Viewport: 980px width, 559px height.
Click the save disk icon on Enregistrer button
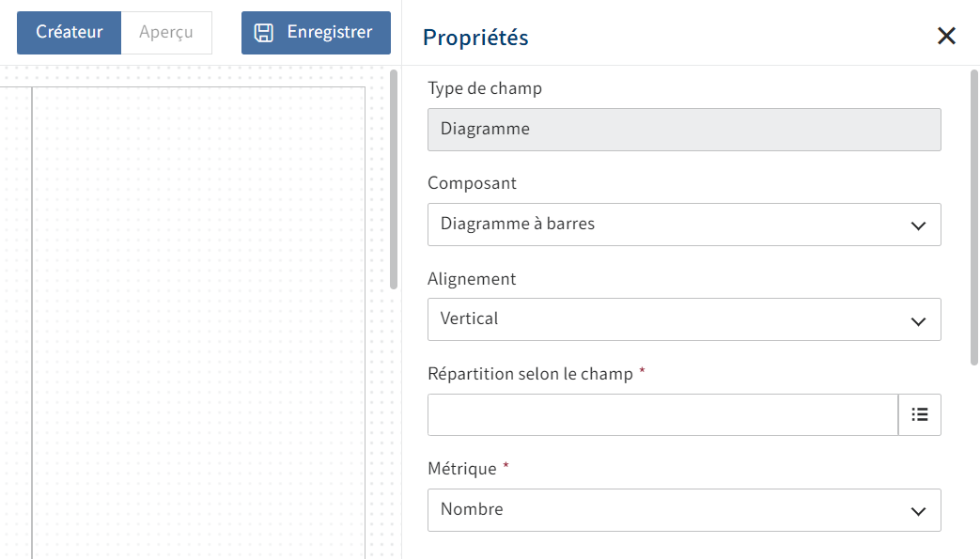click(262, 31)
